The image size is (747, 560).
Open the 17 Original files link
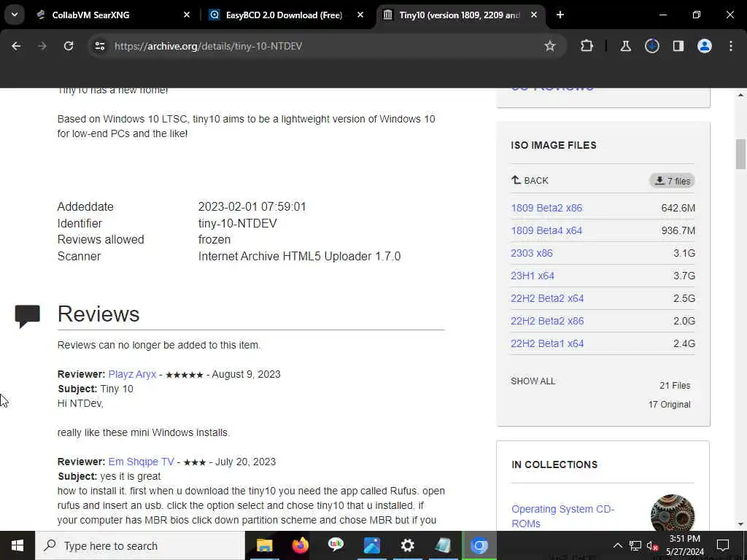coord(669,404)
